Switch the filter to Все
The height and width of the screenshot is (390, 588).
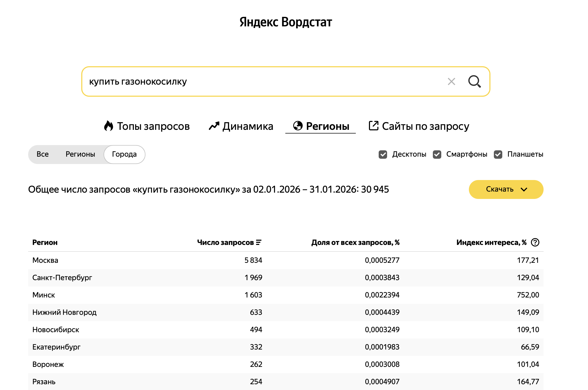tap(43, 154)
